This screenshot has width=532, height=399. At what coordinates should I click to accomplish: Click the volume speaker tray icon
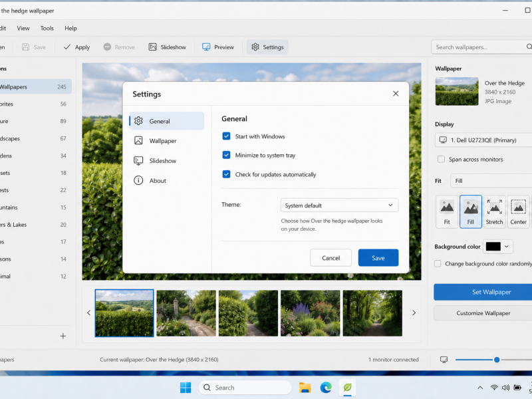505,388
